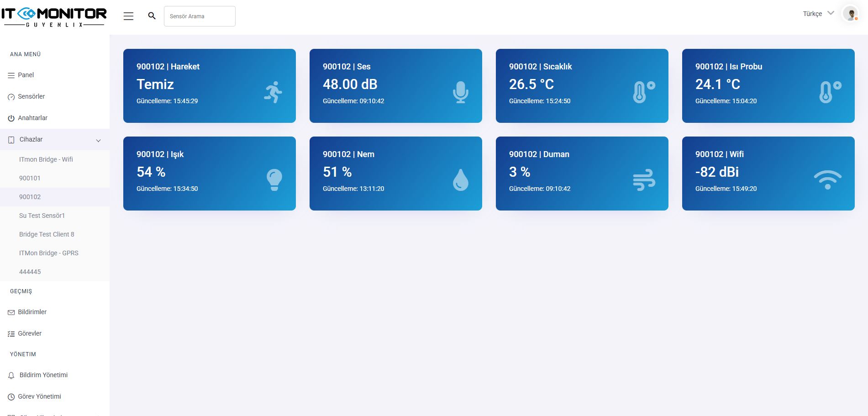The height and width of the screenshot is (416, 868).
Task: Click the running person motion icon
Action: pos(274,92)
